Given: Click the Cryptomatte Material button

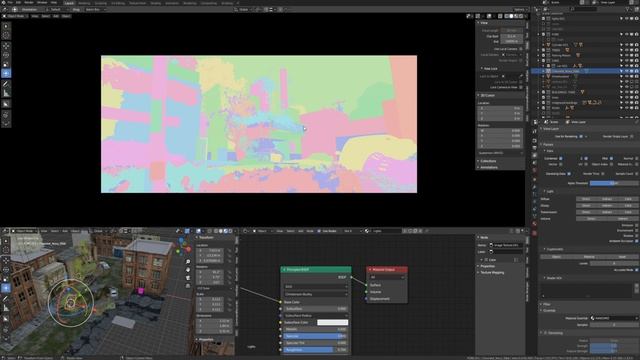Looking at the screenshot, I should click(x=589, y=257).
